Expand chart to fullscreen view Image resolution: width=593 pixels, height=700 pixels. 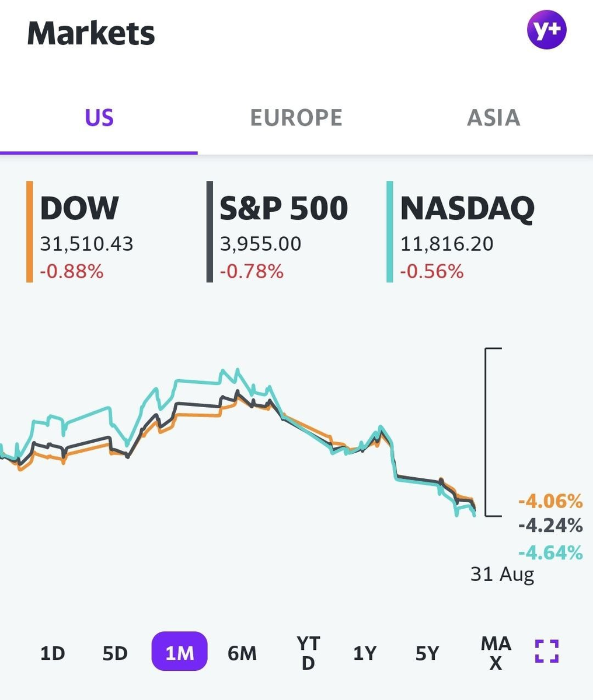[547, 651]
